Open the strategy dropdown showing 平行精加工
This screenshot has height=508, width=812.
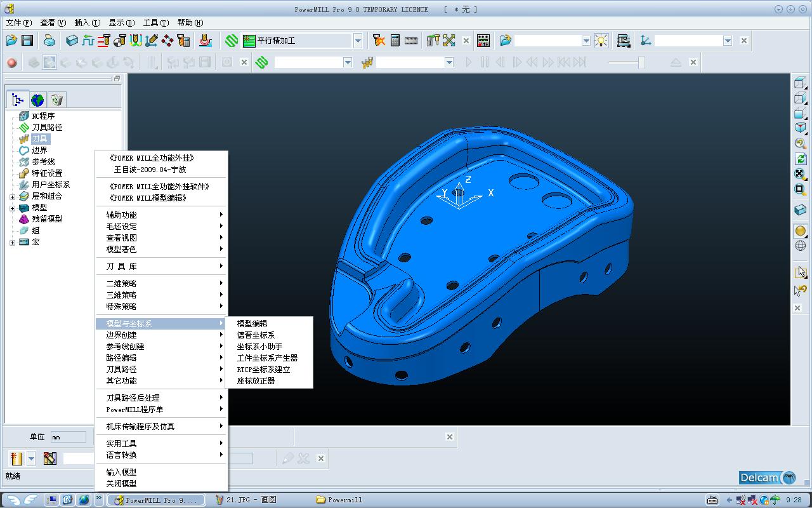point(358,41)
